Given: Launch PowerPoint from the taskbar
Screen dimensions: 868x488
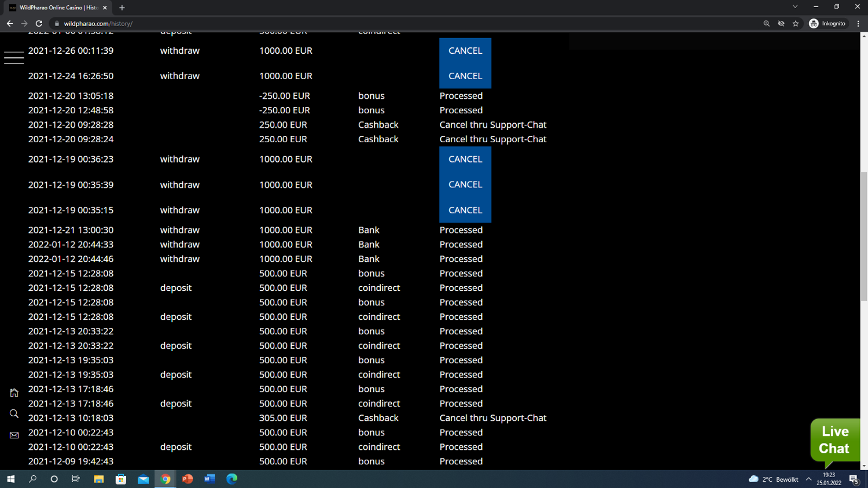Looking at the screenshot, I should (x=187, y=479).
